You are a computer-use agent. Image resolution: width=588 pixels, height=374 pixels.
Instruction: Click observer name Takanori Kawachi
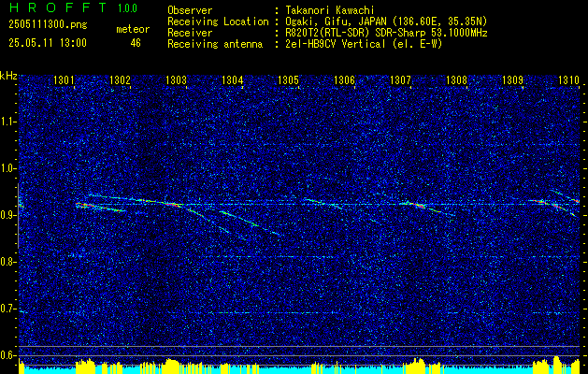coord(329,10)
